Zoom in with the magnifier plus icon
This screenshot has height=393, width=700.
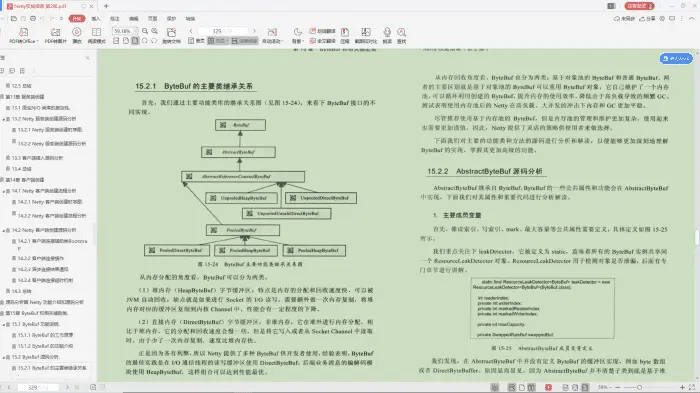point(154,31)
